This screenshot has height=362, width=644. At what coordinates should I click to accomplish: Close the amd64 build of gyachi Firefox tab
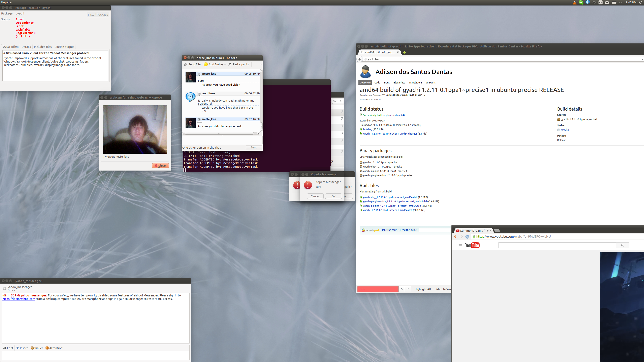[398, 52]
